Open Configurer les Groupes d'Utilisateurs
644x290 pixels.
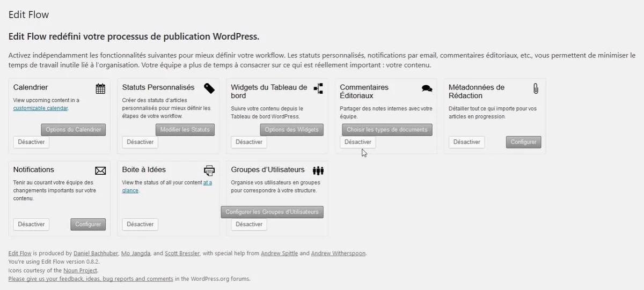click(272, 212)
